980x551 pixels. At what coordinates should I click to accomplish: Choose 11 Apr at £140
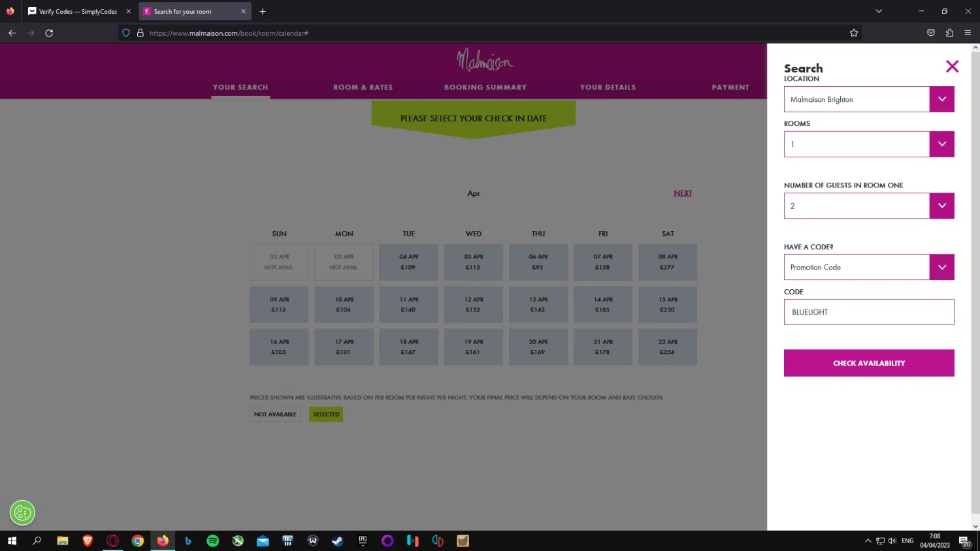tap(409, 304)
